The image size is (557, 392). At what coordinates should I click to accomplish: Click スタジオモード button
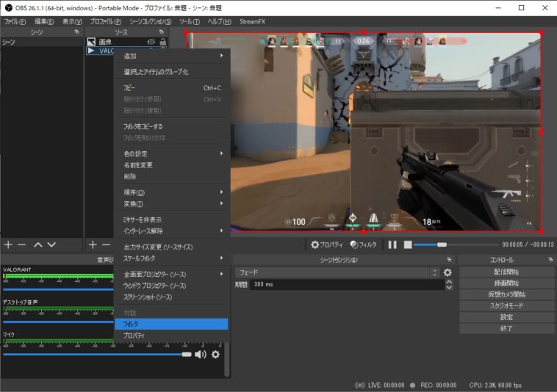pos(506,306)
